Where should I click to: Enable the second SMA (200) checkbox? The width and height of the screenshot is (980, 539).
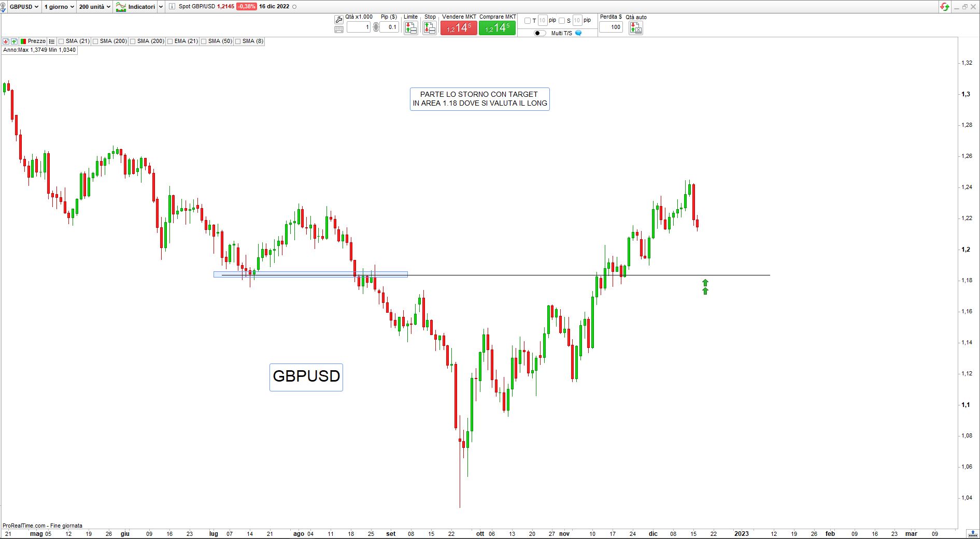pyautogui.click(x=133, y=41)
